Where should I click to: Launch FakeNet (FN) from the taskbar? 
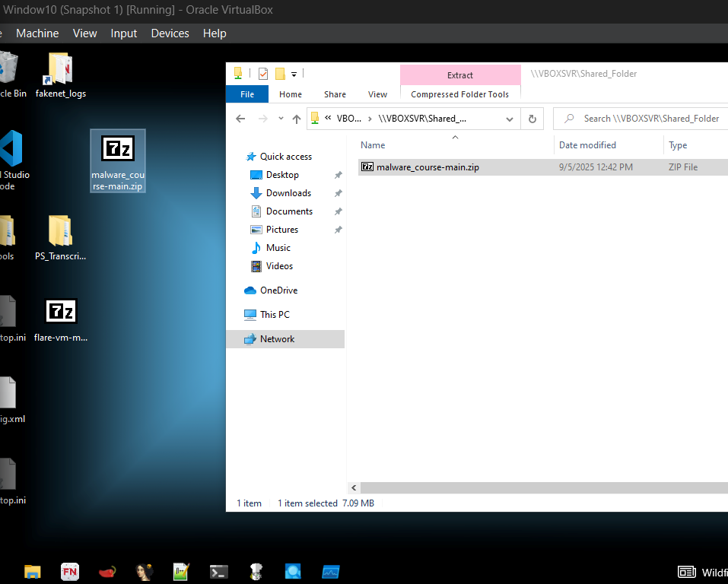(x=70, y=572)
